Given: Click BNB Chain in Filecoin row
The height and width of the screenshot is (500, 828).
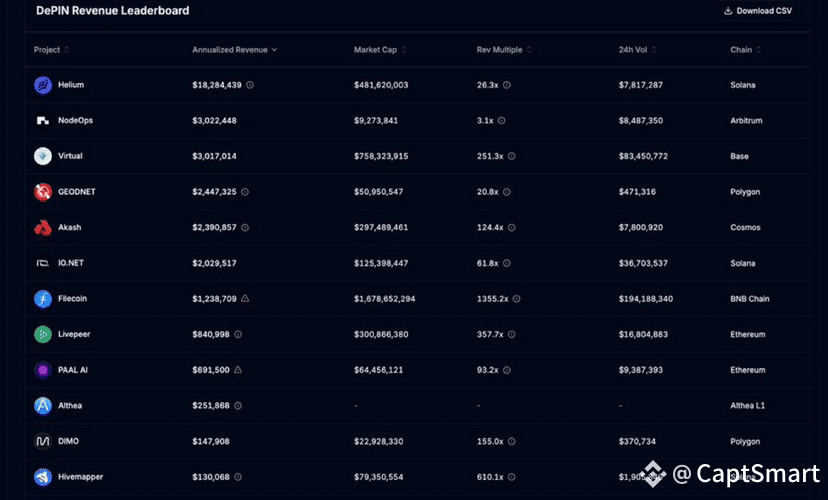Looking at the screenshot, I should [x=749, y=299].
